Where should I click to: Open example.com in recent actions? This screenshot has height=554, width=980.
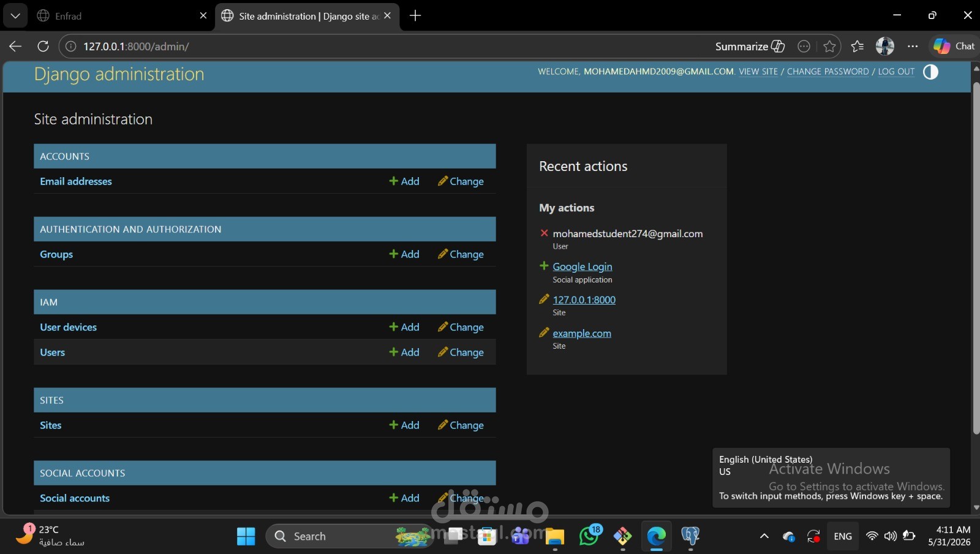click(582, 333)
